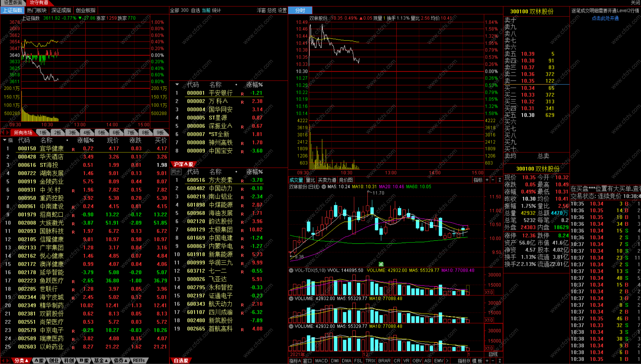Click the plus zoom icon beside 指标

click(x=487, y=180)
